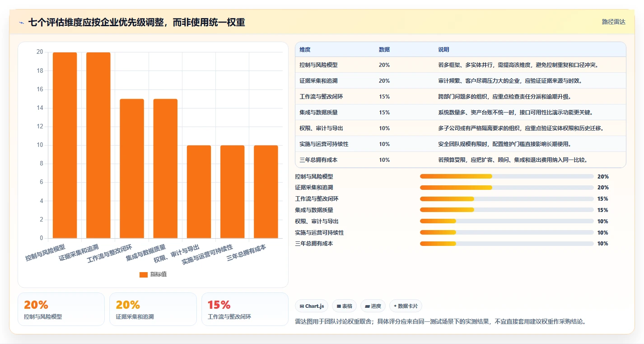Click the lightning icon beside the title

pyautogui.click(x=22, y=23)
